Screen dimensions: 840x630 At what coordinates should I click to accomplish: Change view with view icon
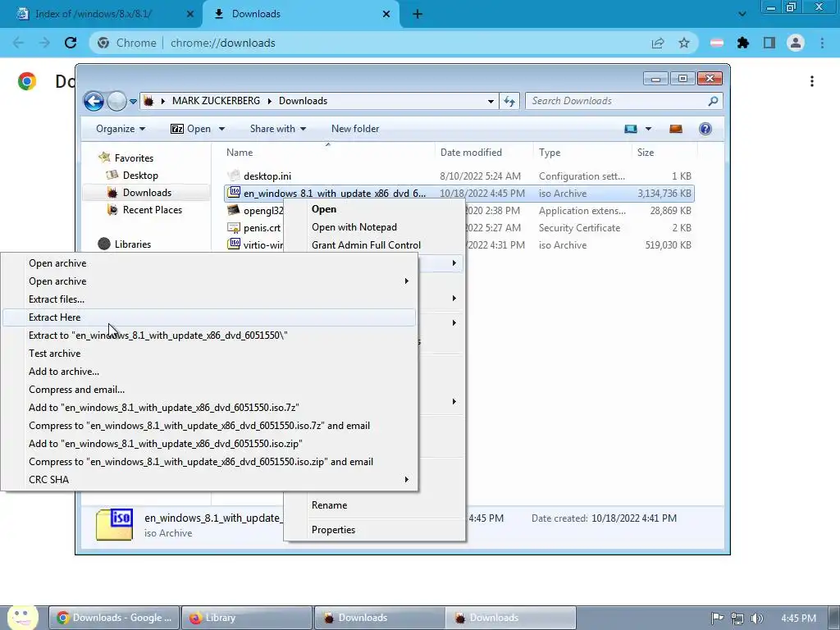[x=631, y=129]
